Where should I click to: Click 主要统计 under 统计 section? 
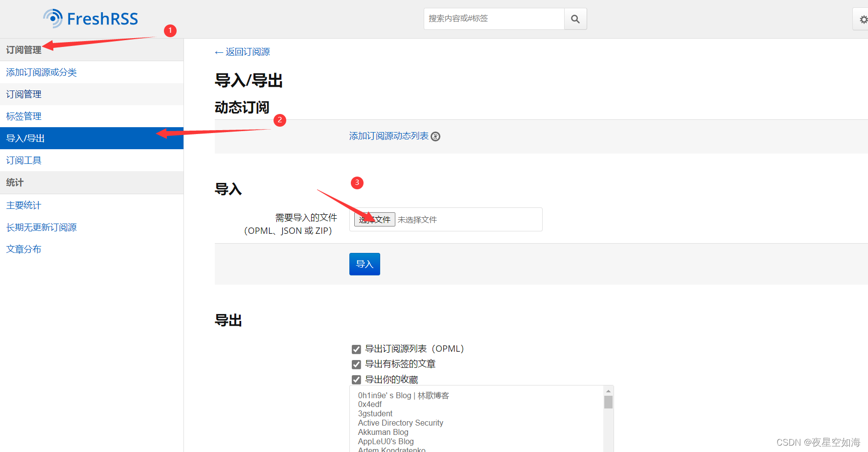pyautogui.click(x=23, y=205)
